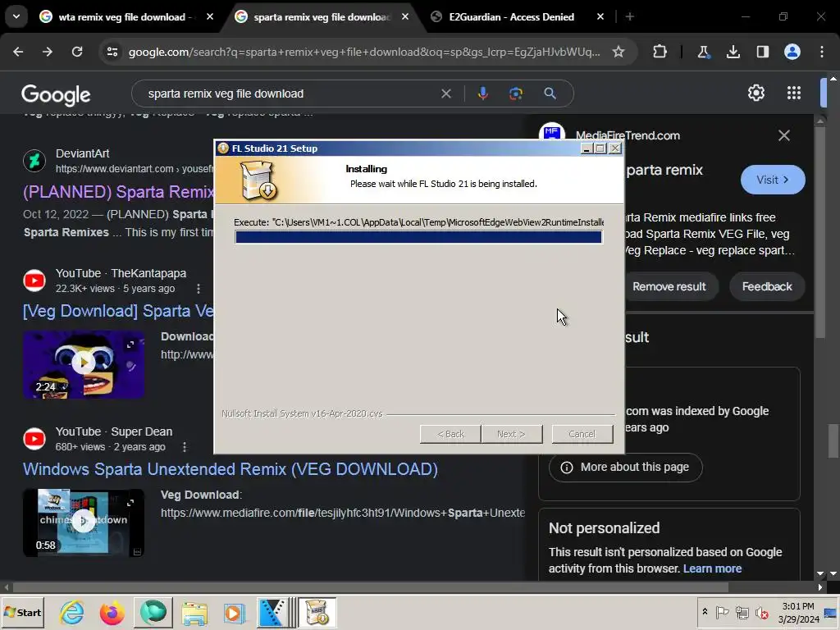Switch to the FL Studio installer taskbar item

click(317, 612)
